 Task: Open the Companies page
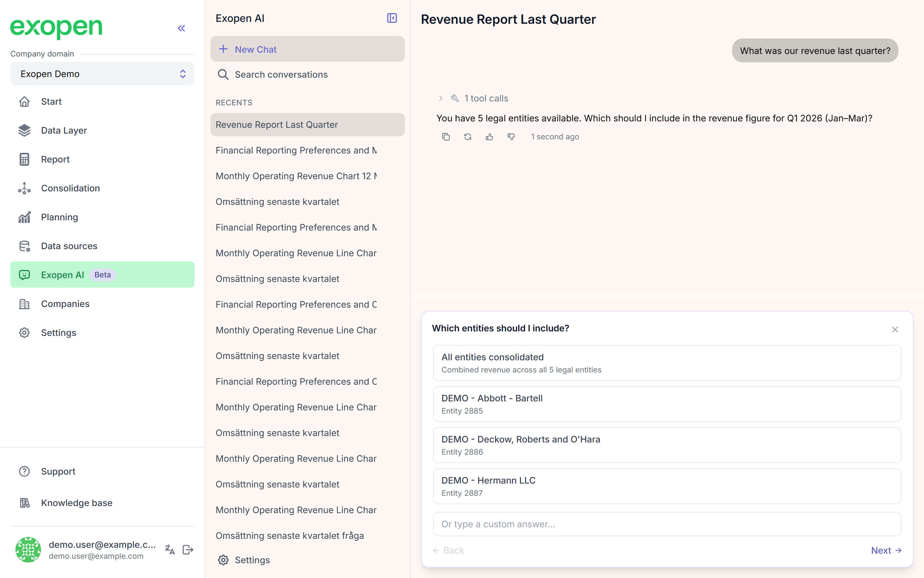pyautogui.click(x=102, y=304)
